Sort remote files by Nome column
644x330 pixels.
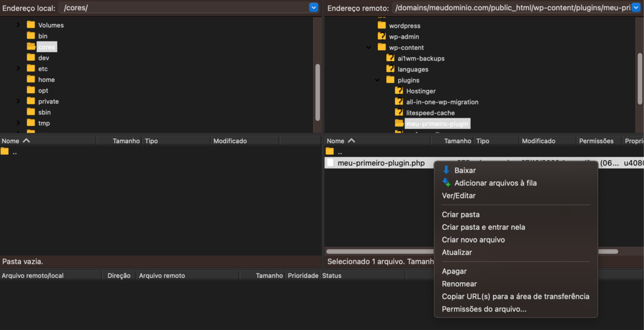(x=377, y=140)
